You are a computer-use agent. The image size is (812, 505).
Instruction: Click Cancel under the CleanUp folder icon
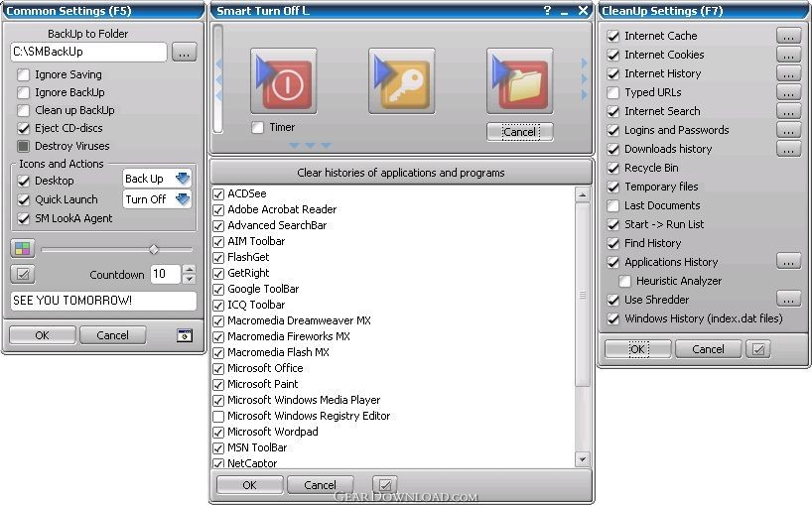point(520,132)
